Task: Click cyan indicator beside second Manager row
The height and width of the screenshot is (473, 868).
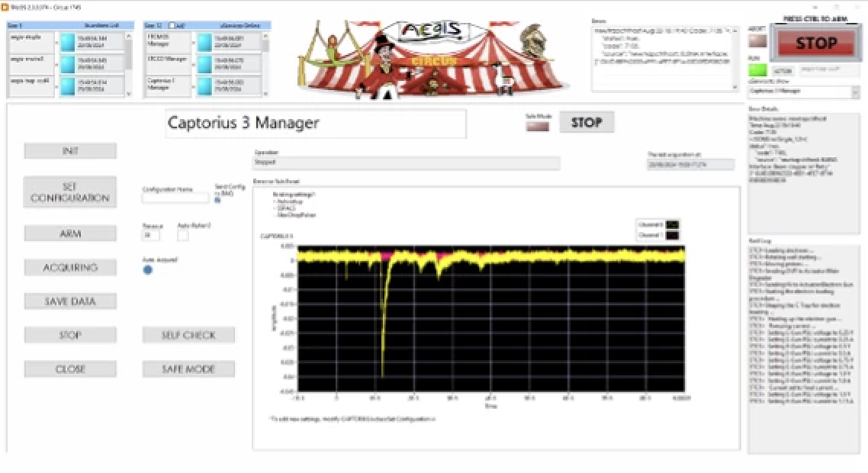Action: pyautogui.click(x=204, y=63)
